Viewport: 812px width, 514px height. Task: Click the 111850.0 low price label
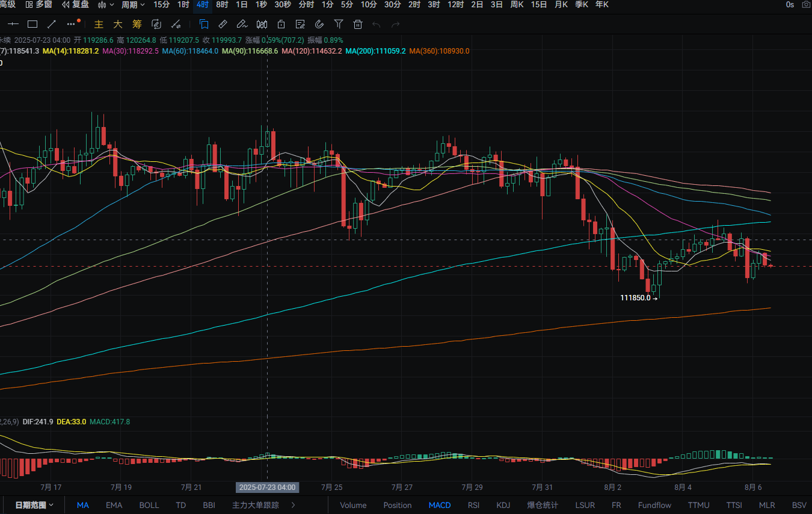(x=635, y=298)
